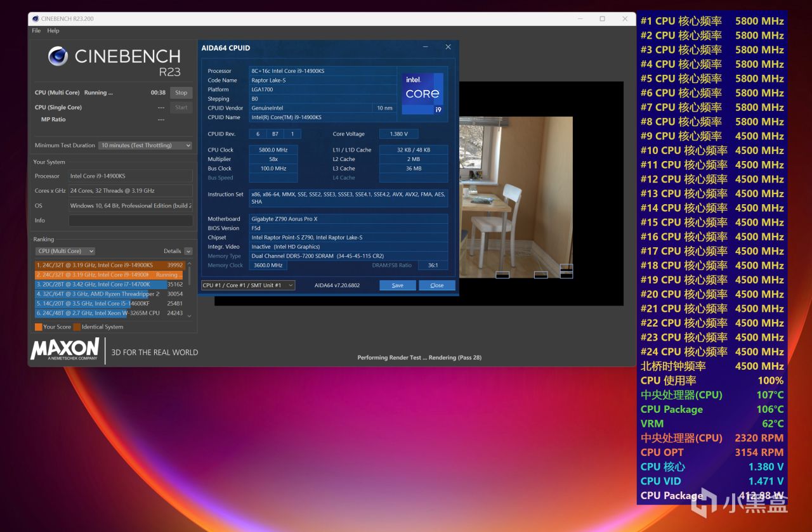Image resolution: width=812 pixels, height=532 pixels.
Task: Minimize the AIDA64 CPUID window
Action: point(426,48)
